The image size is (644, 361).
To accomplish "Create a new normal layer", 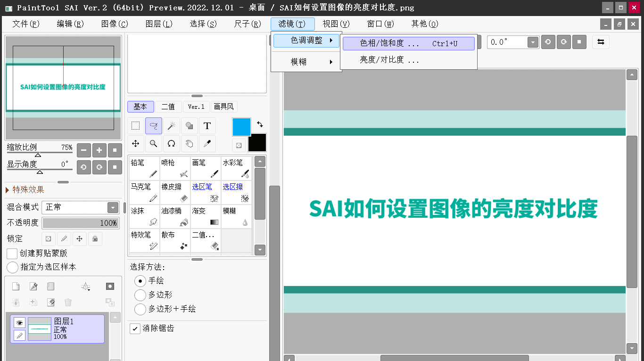I will click(x=16, y=287).
